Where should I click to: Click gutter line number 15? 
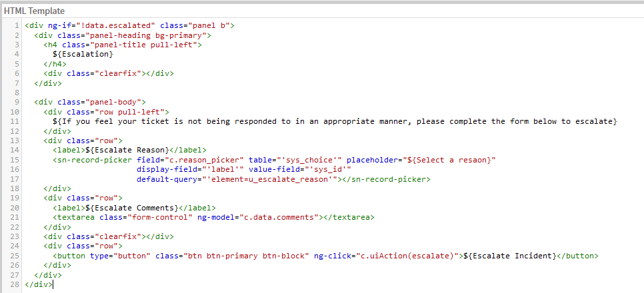tap(15, 160)
